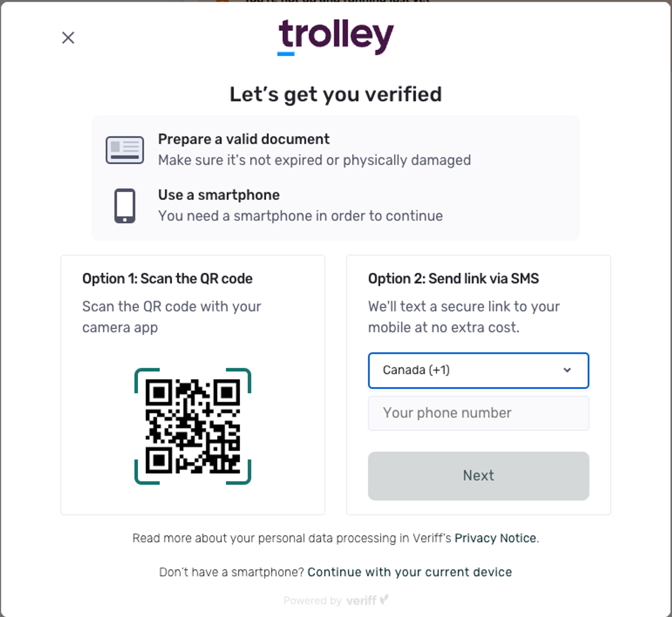Focus the "Your phone number" field
The width and height of the screenshot is (672, 617).
point(478,413)
